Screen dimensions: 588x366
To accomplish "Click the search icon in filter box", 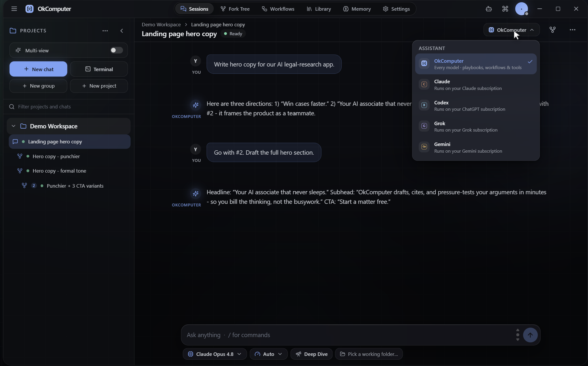I will (12, 107).
